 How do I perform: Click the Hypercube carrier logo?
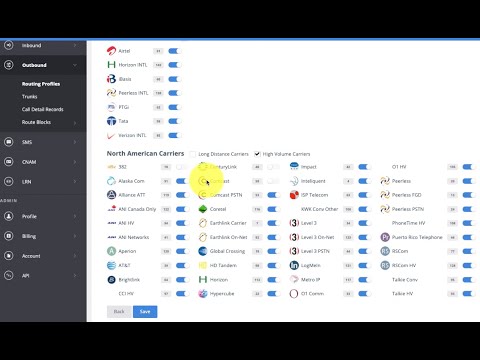click(x=203, y=293)
